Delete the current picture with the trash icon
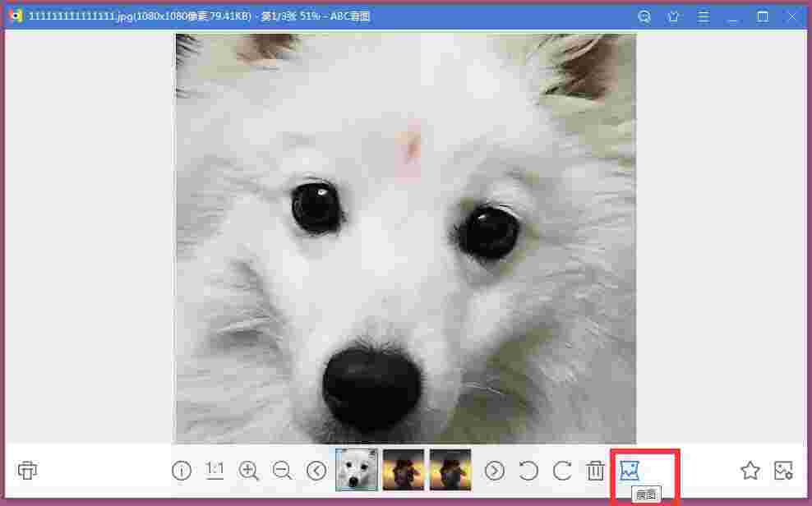 (x=596, y=470)
